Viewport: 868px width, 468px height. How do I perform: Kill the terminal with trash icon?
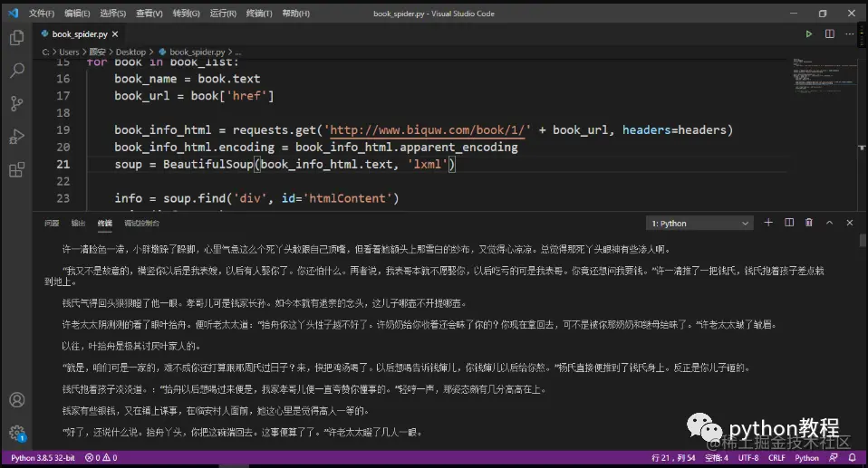click(x=809, y=223)
